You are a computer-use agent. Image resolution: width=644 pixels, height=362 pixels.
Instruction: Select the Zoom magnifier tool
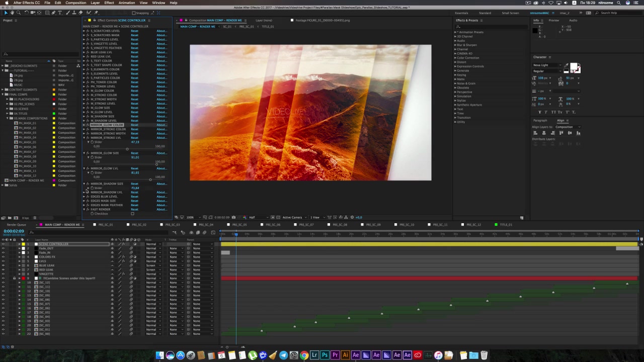pos(19,13)
